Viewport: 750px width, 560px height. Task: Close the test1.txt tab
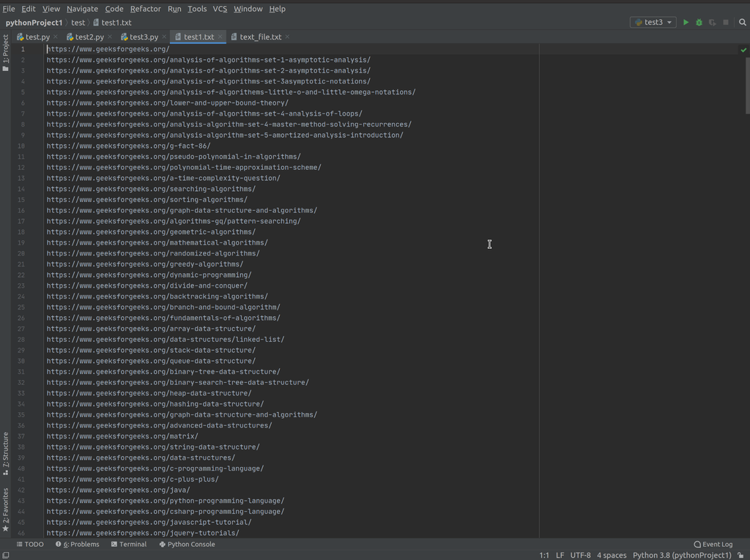coord(220,37)
